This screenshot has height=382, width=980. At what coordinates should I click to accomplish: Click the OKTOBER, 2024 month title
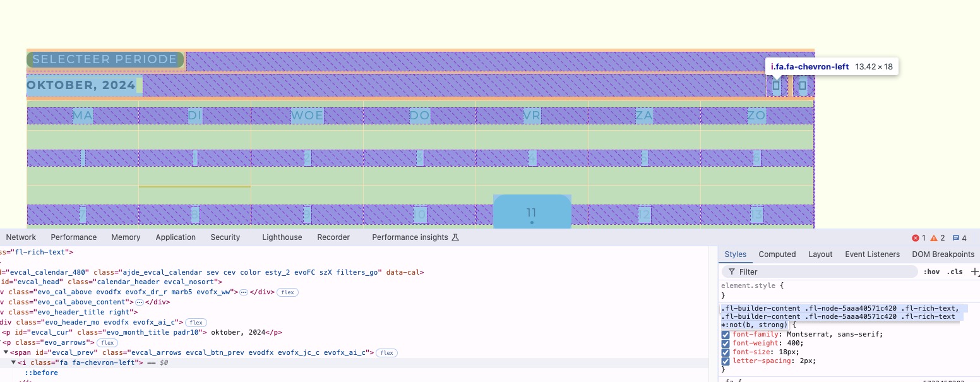pyautogui.click(x=81, y=85)
